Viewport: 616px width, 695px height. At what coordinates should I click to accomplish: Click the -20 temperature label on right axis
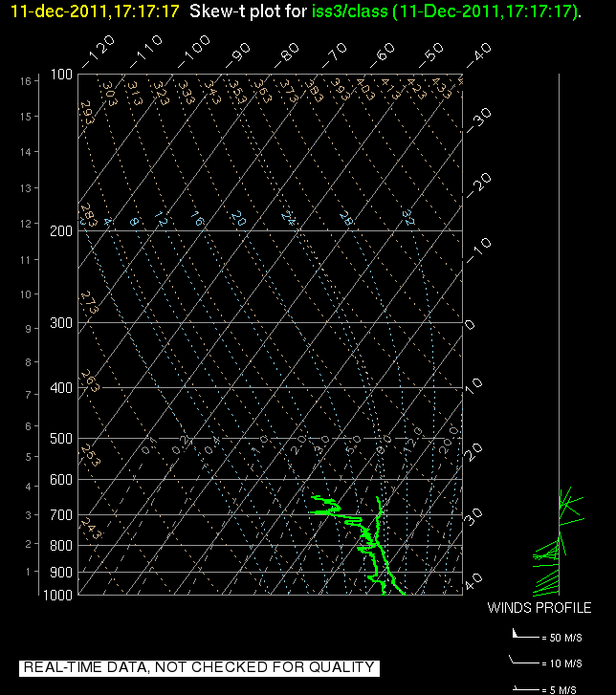pyautogui.click(x=478, y=185)
